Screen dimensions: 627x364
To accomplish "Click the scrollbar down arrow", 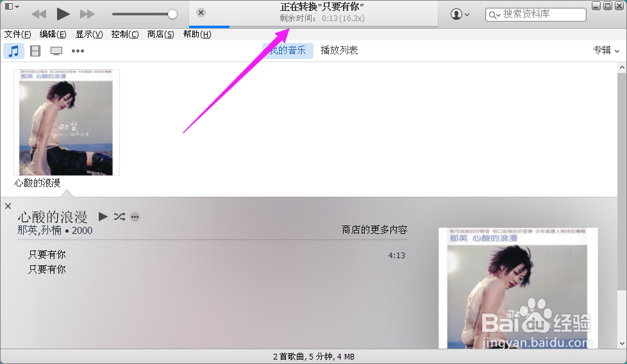I will point(622,343).
